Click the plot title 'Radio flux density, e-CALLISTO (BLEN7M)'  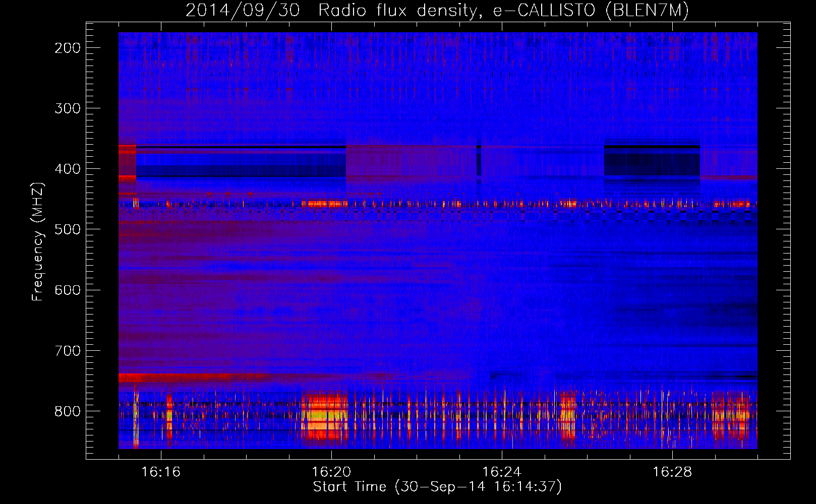(503, 11)
